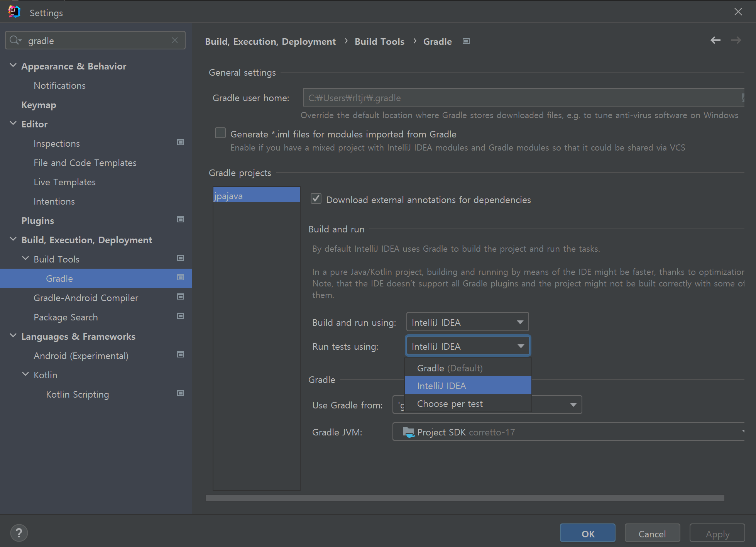Viewport: 756px width, 547px height.
Task: Collapse the Appearance & Behavior section
Action: [x=13, y=66]
